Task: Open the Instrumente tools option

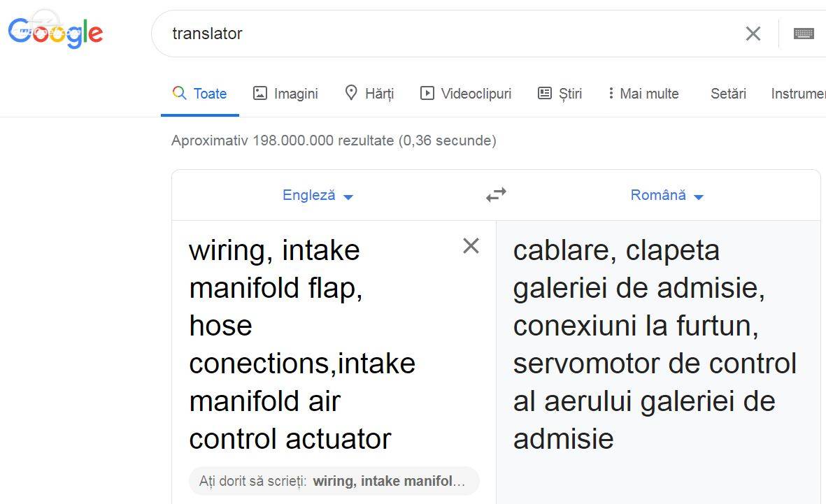Action: pos(798,94)
